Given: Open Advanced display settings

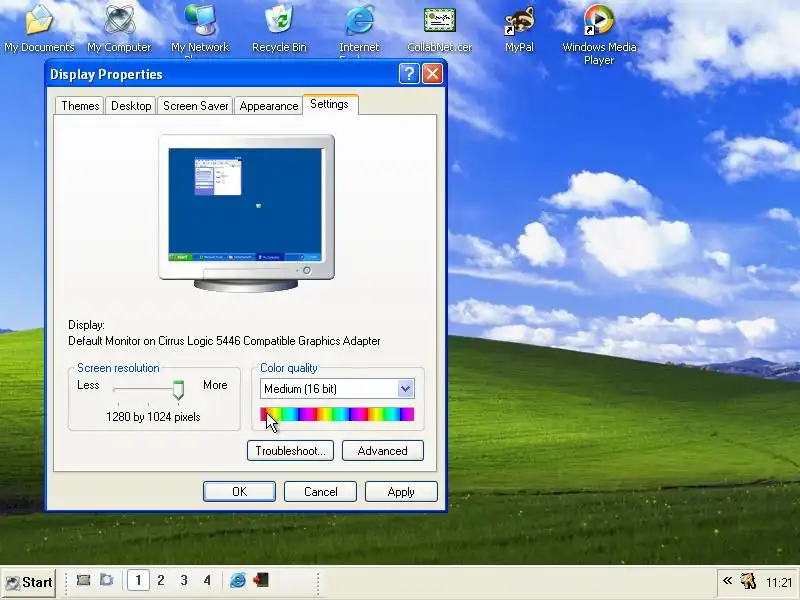Looking at the screenshot, I should click(x=383, y=451).
